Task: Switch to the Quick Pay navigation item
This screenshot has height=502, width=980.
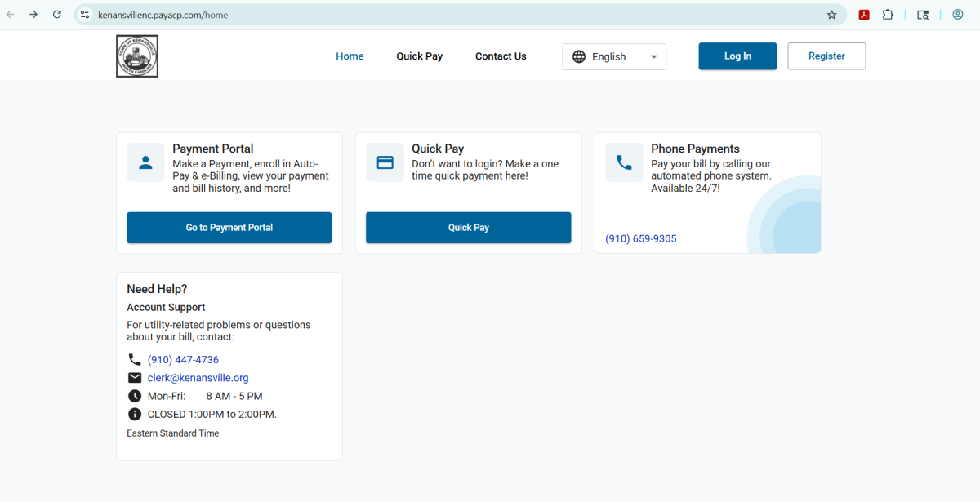Action: tap(419, 56)
